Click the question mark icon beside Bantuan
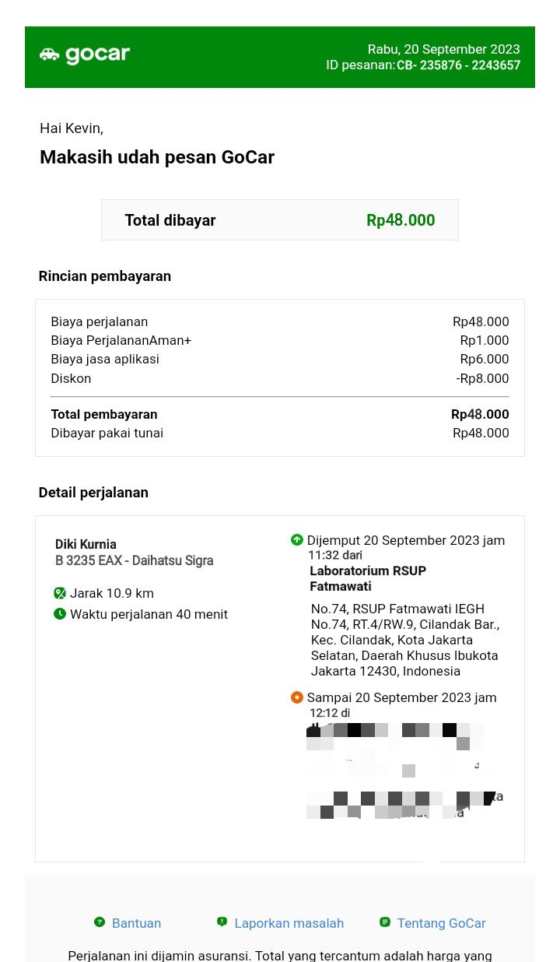This screenshot has width=560, height=962. coord(100,922)
